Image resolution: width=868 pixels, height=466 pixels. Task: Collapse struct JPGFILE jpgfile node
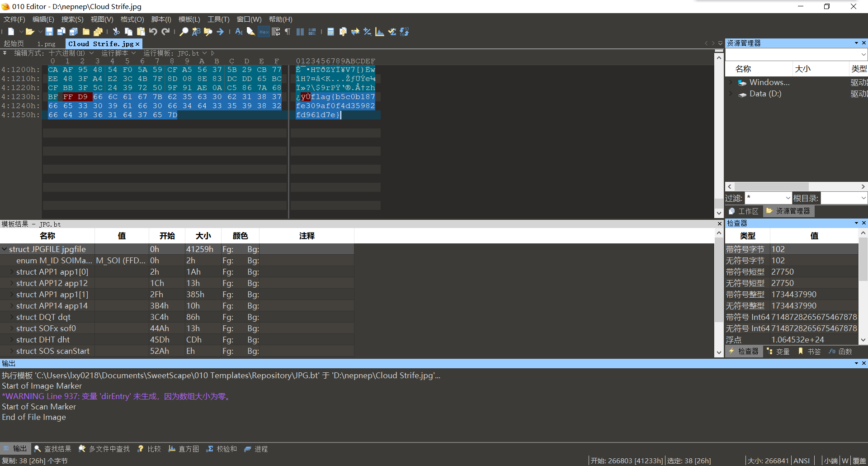5,249
